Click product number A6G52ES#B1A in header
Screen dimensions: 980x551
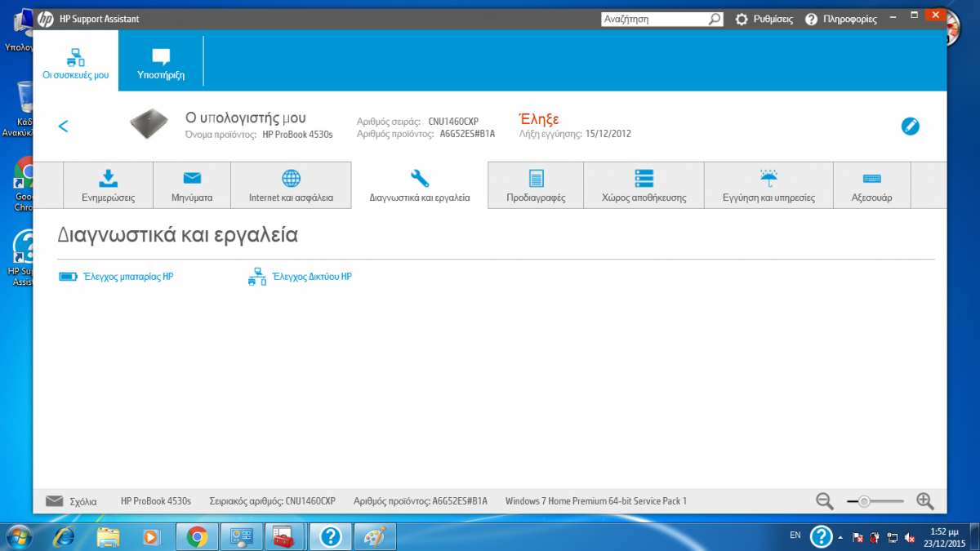468,134
